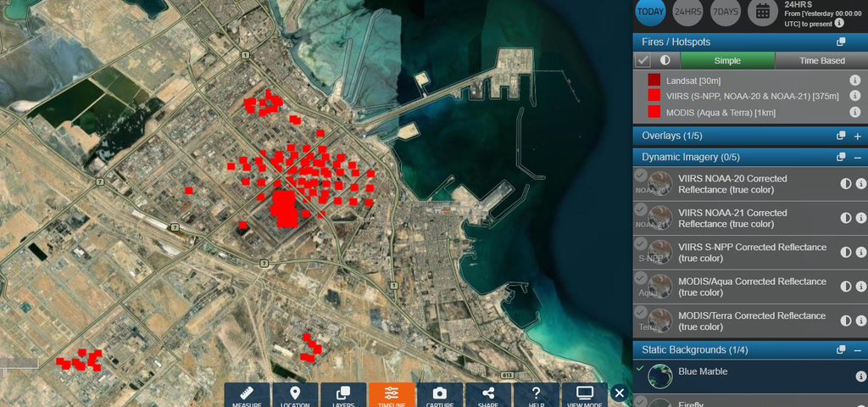
Task: Adjust opacity of VIIRS NOAA-21 layer
Action: coord(846,218)
